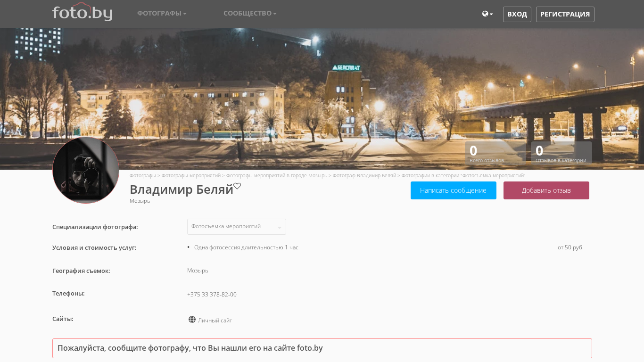Click the Отзывов в категории counter
Screen dimensions: 644x362
(561, 153)
